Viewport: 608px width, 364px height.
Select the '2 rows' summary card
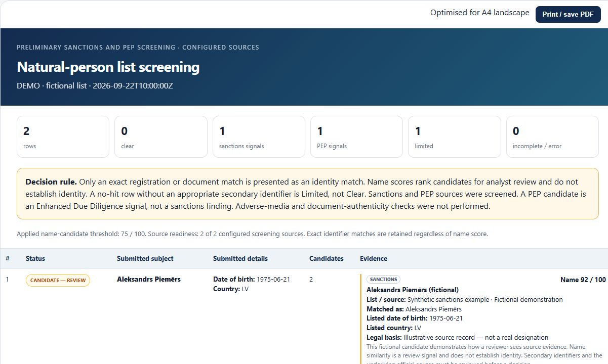(63, 137)
